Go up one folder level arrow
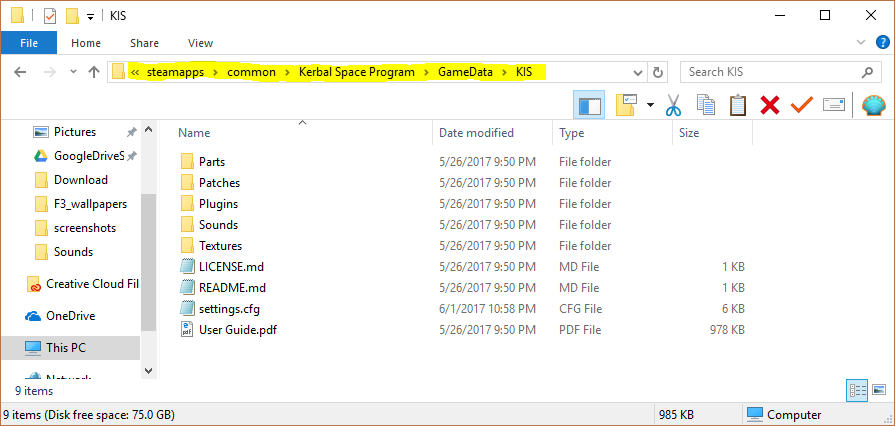 pos(94,72)
